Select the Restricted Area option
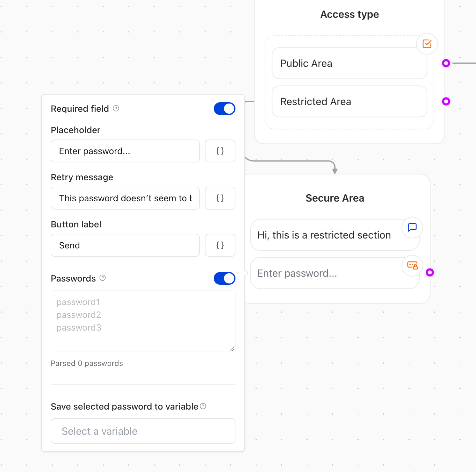 [349, 101]
